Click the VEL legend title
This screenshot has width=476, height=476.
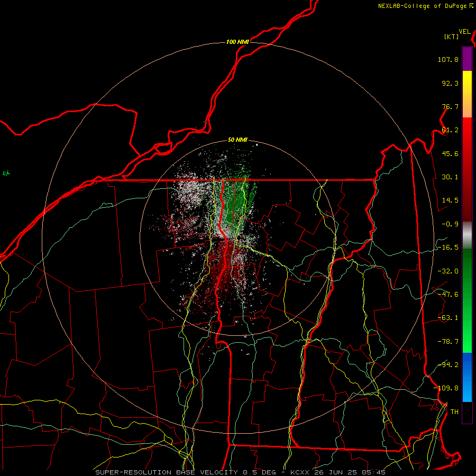464,32
